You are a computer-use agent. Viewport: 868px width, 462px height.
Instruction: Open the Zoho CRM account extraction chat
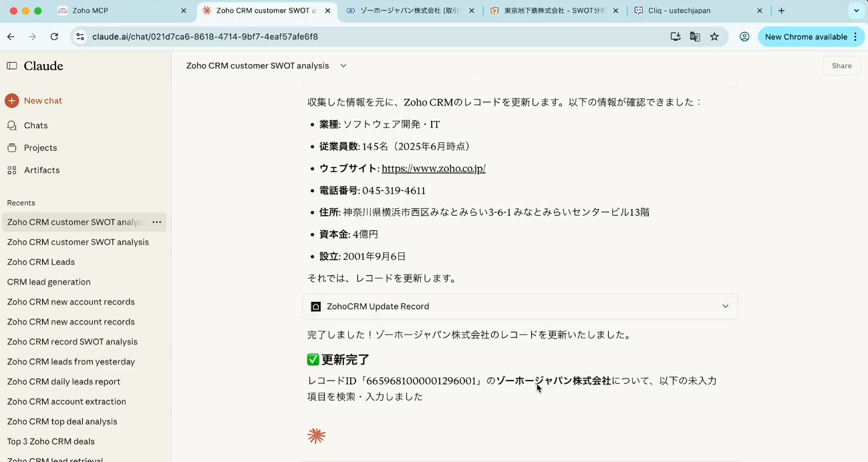click(66, 401)
